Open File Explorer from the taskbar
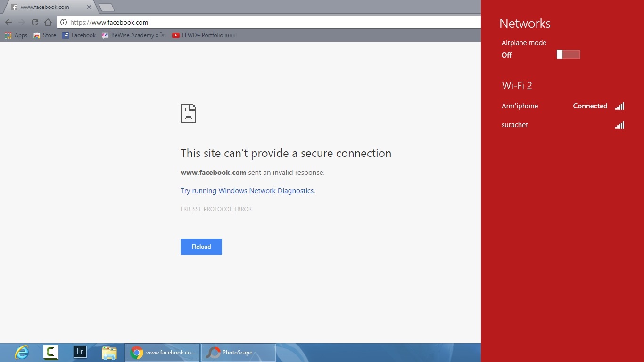Viewport: 644px width, 362px height. point(109,353)
